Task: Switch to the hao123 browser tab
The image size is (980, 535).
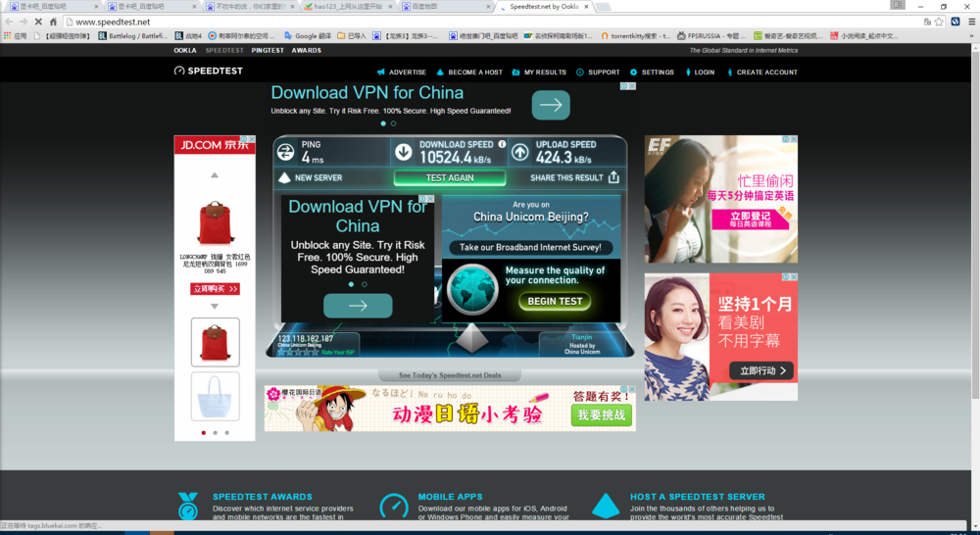Action: point(348,7)
